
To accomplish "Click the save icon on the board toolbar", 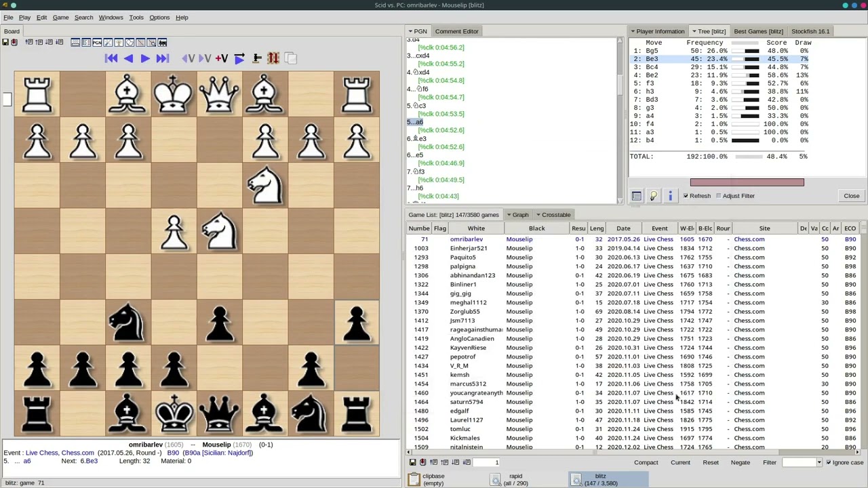I will coord(5,43).
